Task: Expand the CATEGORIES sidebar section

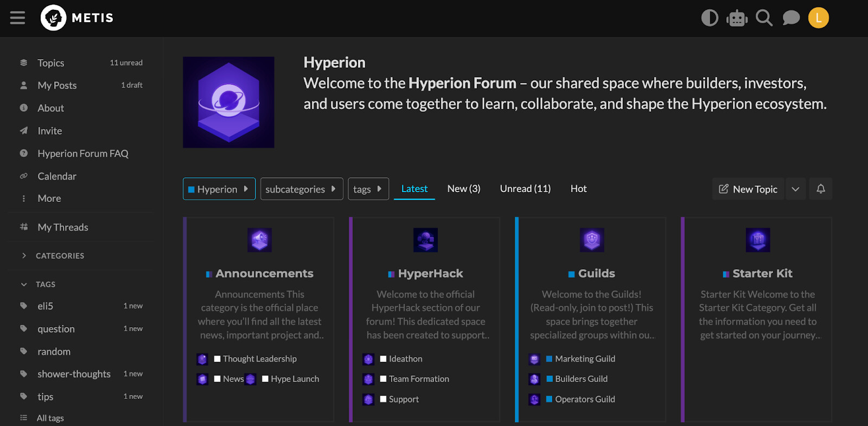Action: [x=24, y=256]
